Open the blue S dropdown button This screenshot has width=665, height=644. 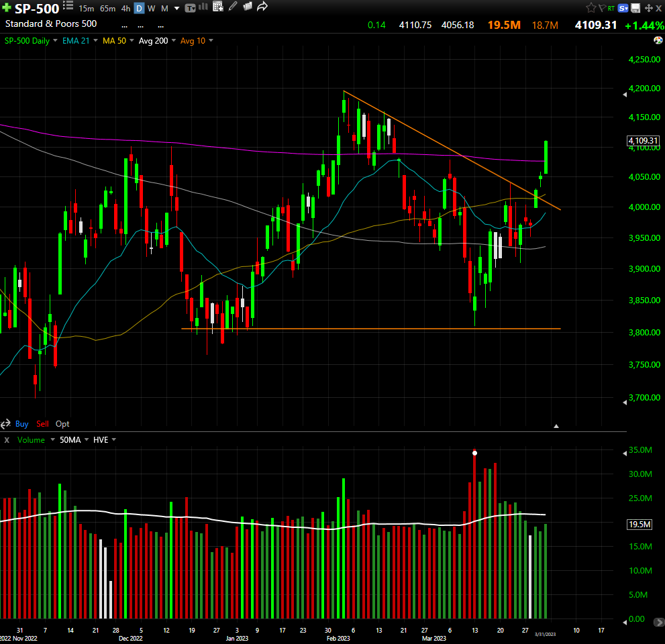pyautogui.click(x=623, y=8)
